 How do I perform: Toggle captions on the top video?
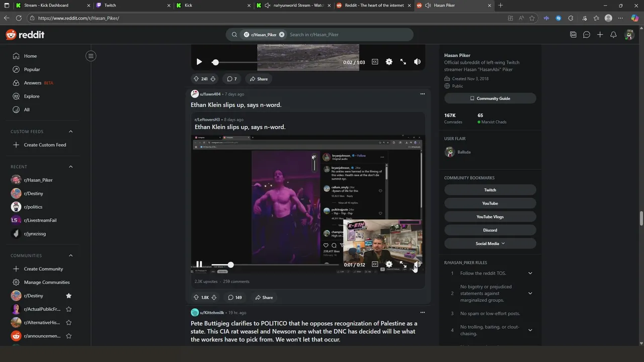[x=375, y=62]
